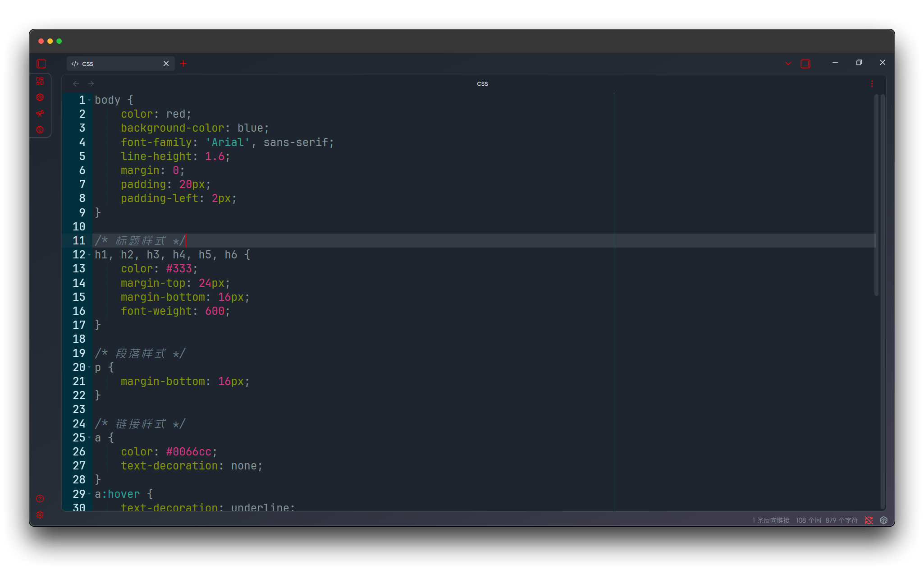Toggle the left sidebar panel icon
The width and height of the screenshot is (924, 570).
pos(41,64)
